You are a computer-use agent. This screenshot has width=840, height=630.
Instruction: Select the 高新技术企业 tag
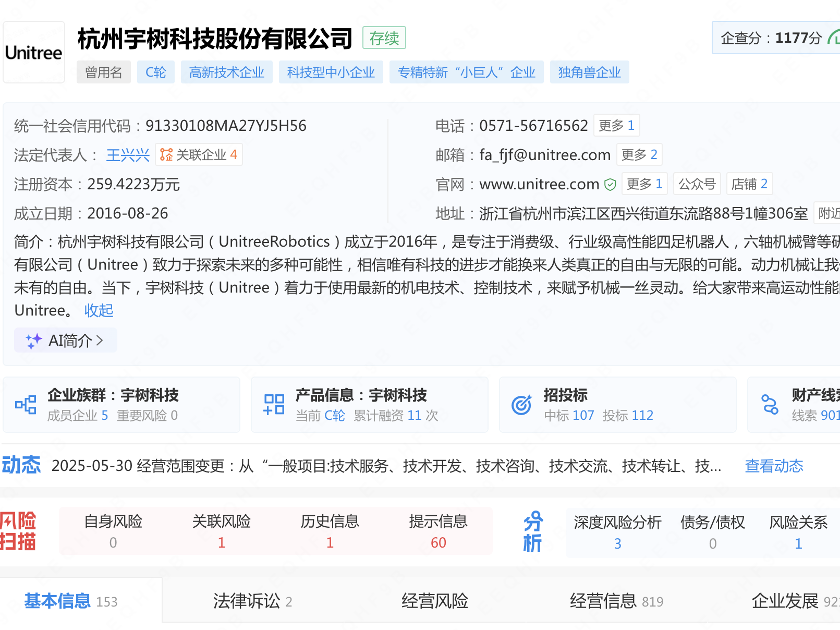(x=227, y=72)
